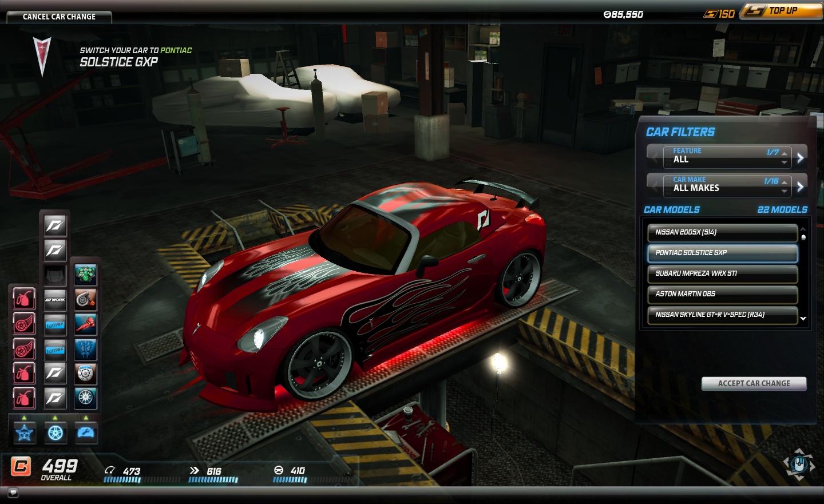Open the Feature ALL filter dropdown
This screenshot has width=824, height=504.
pyautogui.click(x=727, y=157)
